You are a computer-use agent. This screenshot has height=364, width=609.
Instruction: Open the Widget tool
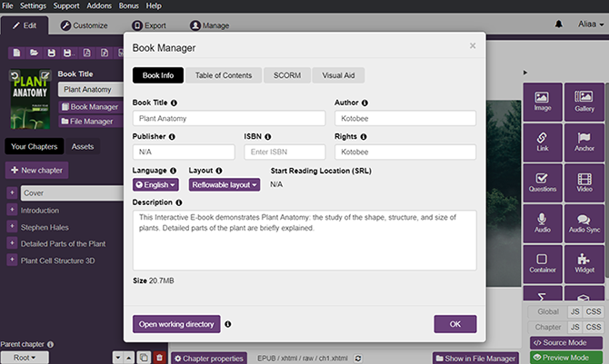[583, 263]
